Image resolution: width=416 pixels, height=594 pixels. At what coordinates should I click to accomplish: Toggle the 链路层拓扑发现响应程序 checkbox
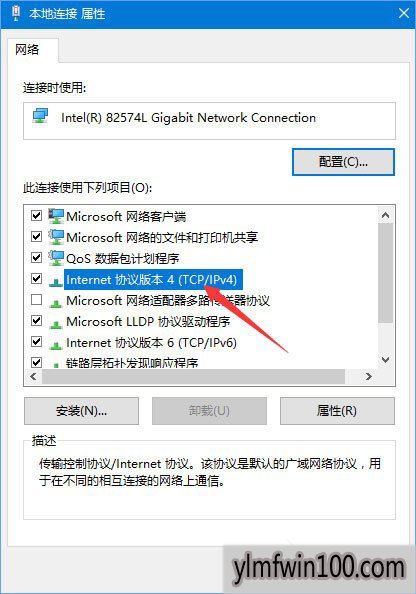(x=36, y=362)
